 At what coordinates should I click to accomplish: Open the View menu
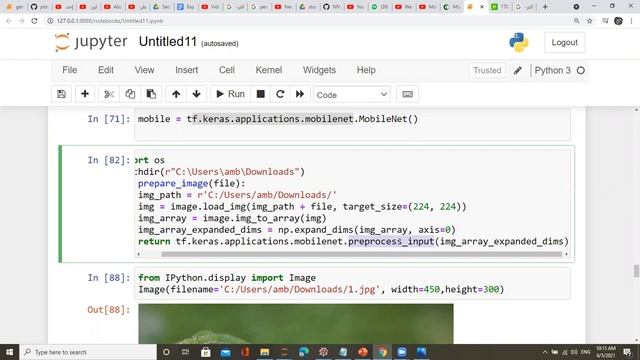(x=144, y=70)
